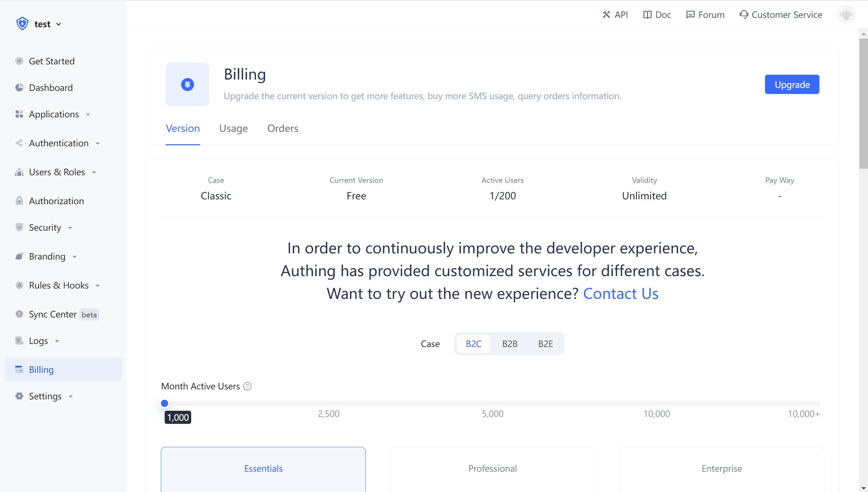Click the Sync Center sidebar icon

click(19, 314)
